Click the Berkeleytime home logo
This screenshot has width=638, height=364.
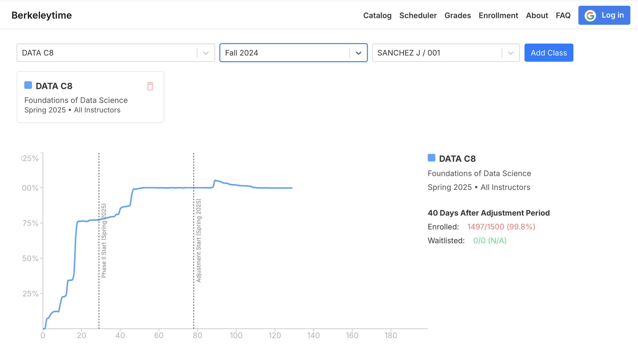[x=41, y=15]
